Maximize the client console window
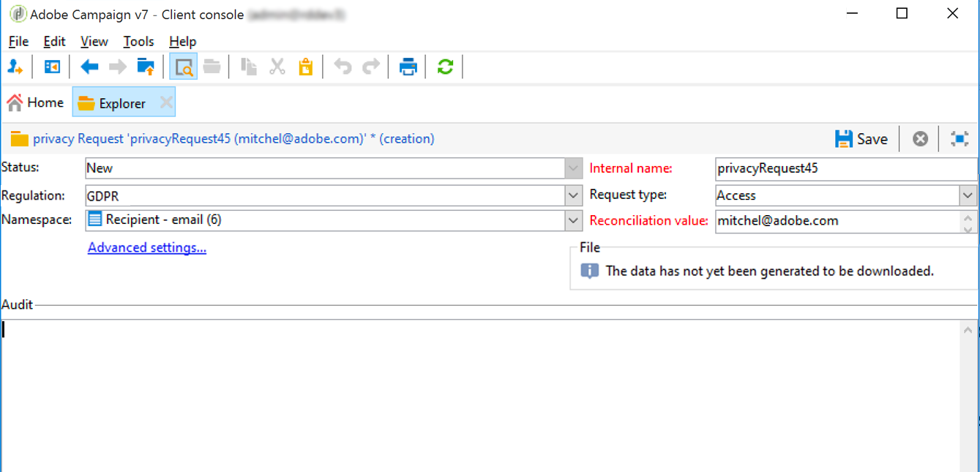 pos(902,13)
